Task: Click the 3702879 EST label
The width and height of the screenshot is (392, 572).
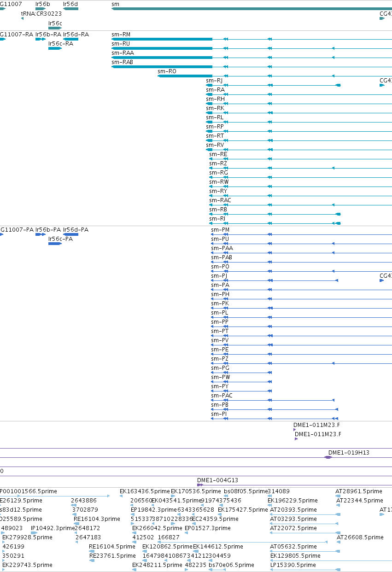Action: pyautogui.click(x=85, y=510)
